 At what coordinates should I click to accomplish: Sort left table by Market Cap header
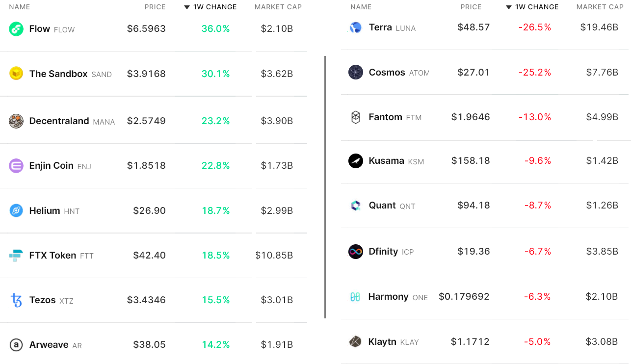pyautogui.click(x=278, y=7)
